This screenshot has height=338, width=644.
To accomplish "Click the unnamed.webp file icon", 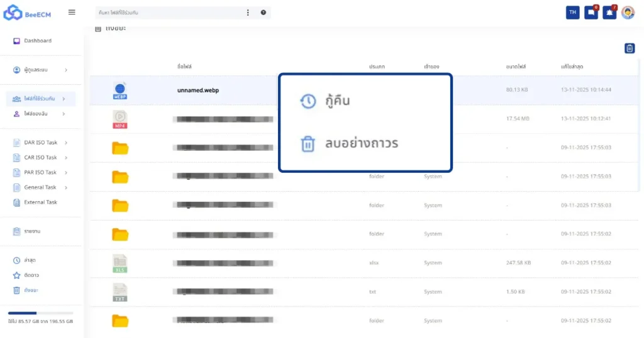I will pyautogui.click(x=120, y=90).
